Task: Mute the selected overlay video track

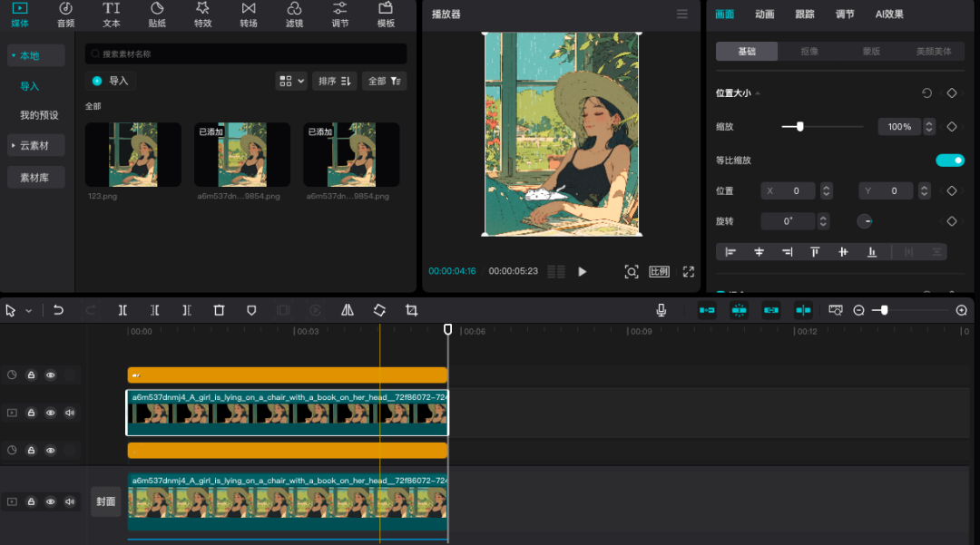Action: tap(70, 413)
